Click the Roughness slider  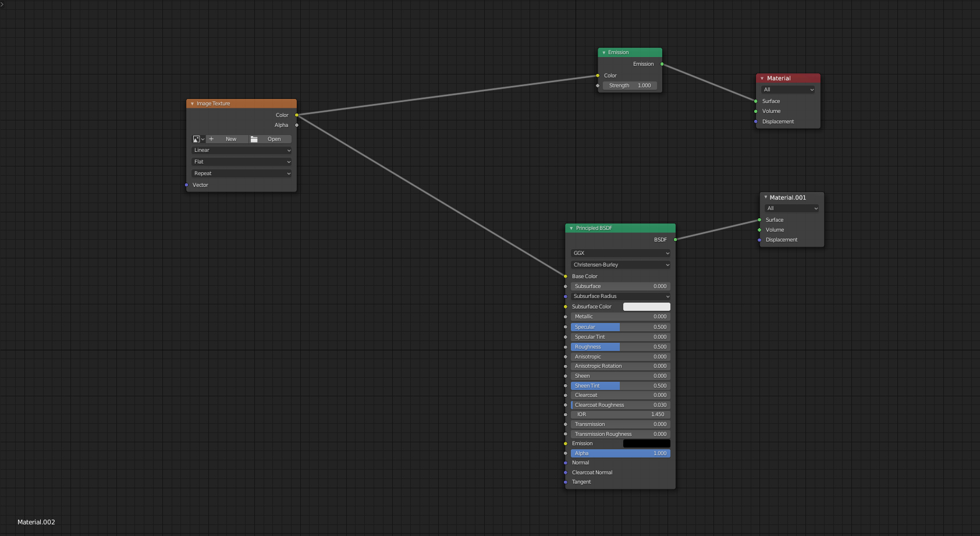coord(620,347)
